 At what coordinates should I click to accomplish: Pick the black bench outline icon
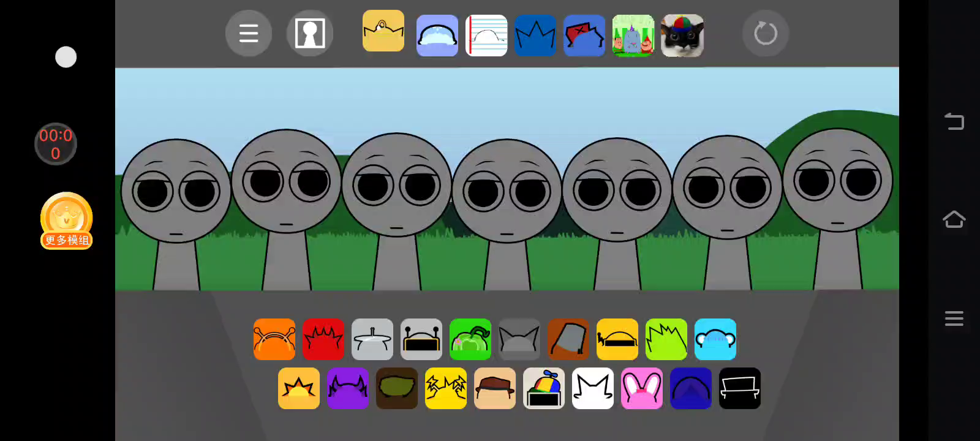click(740, 388)
